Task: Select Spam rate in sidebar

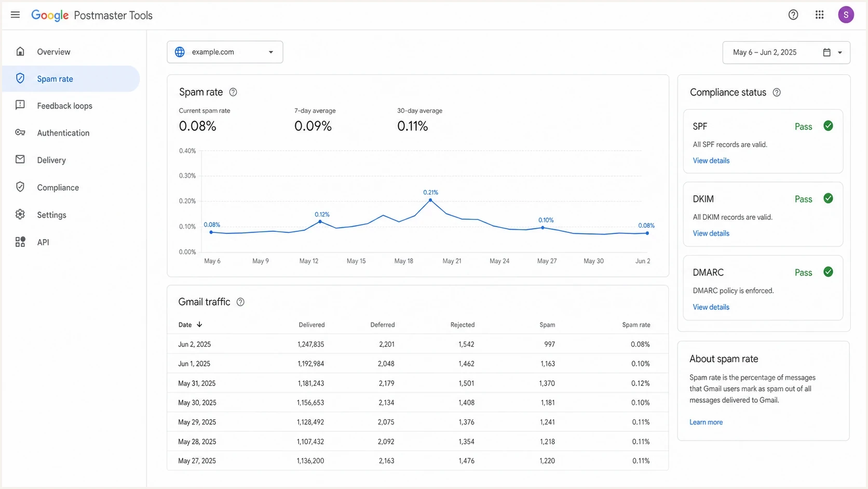Action: click(71, 79)
